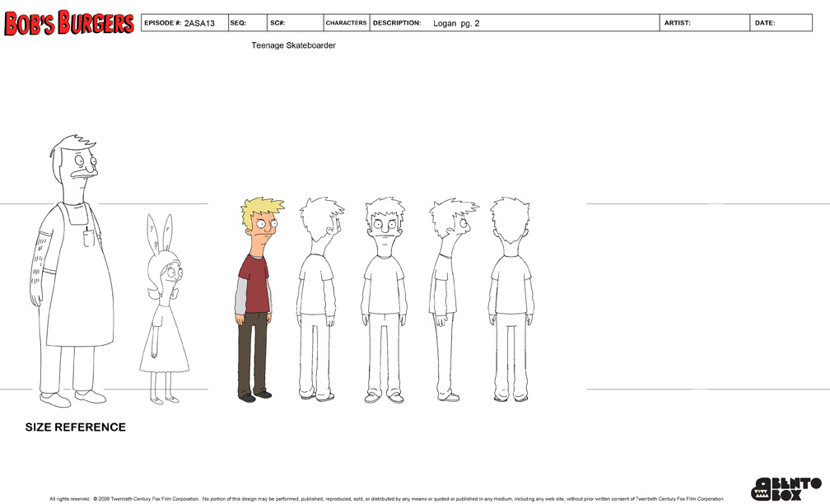Click the 'SIZE REFERENCE' label
Image resolution: width=830 pixels, height=504 pixels.
pyautogui.click(x=76, y=427)
